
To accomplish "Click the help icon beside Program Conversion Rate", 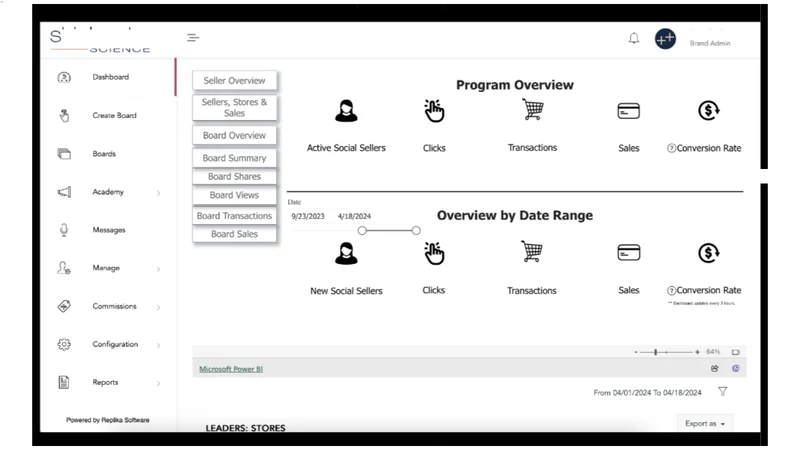I will coord(671,148).
